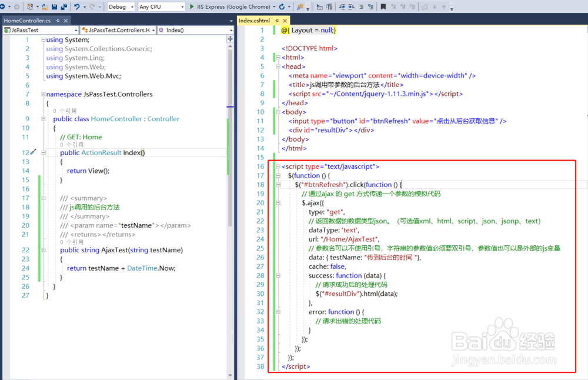Click the grayed Redo arrow icon

coord(92,6)
